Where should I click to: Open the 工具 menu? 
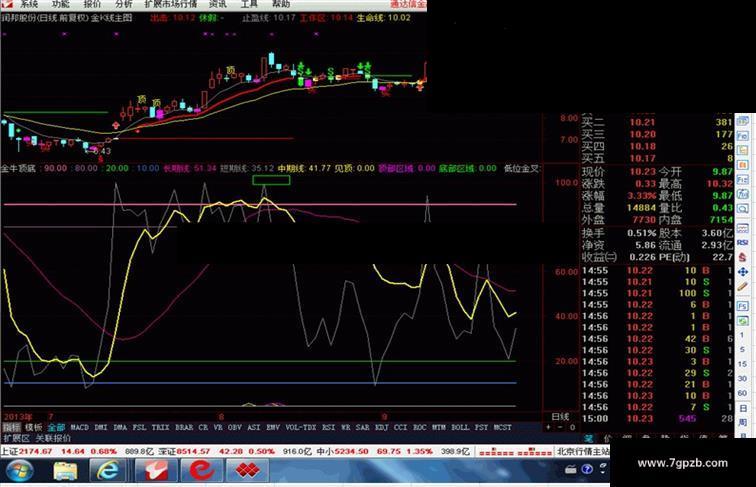pyautogui.click(x=249, y=4)
